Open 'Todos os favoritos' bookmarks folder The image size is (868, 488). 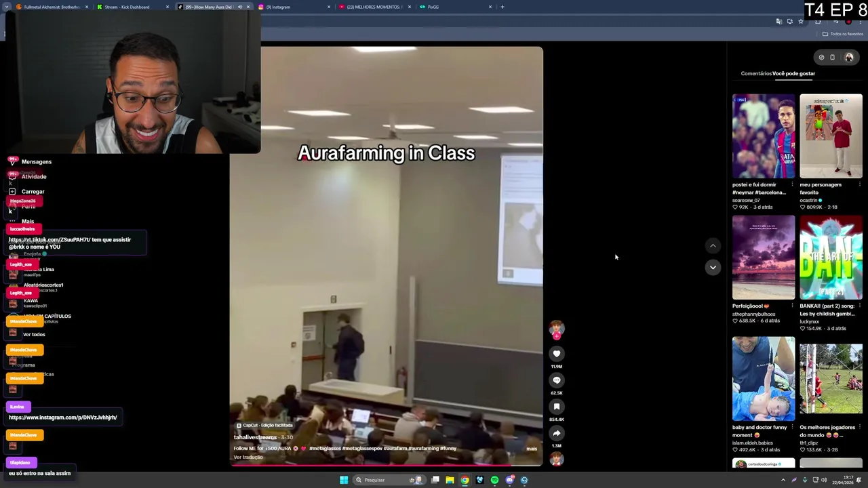click(843, 34)
